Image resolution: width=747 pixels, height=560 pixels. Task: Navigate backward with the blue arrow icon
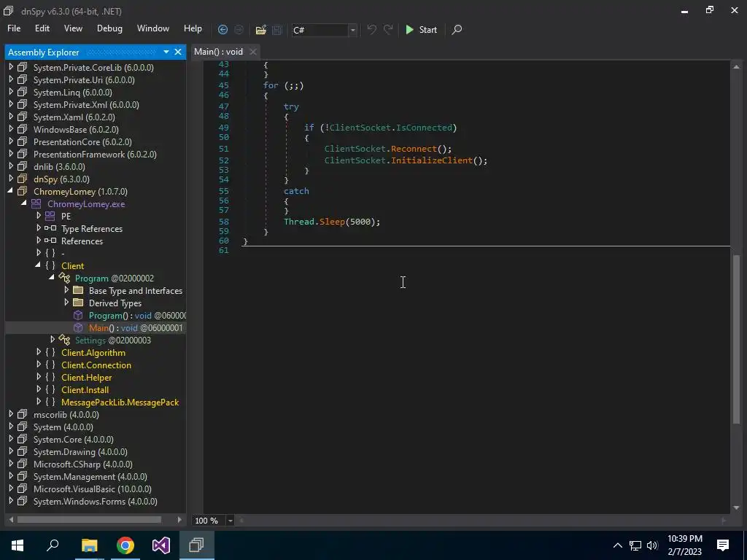(x=222, y=29)
